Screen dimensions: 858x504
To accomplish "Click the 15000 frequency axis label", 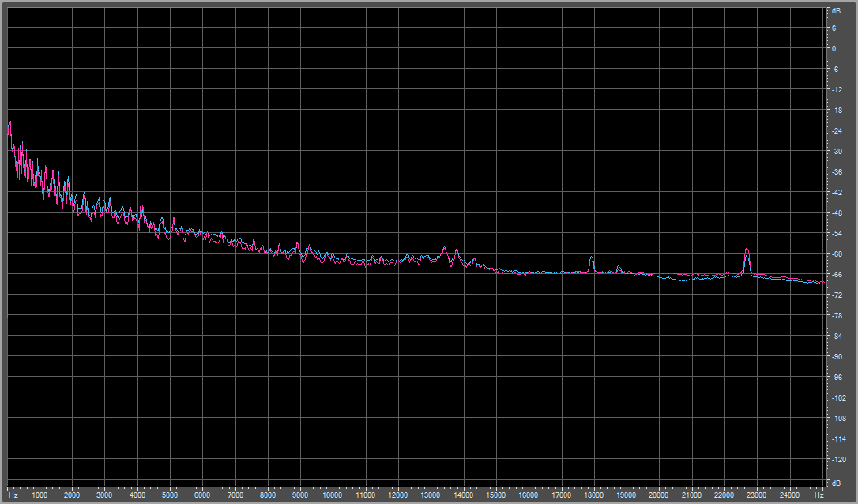I will click(496, 495).
